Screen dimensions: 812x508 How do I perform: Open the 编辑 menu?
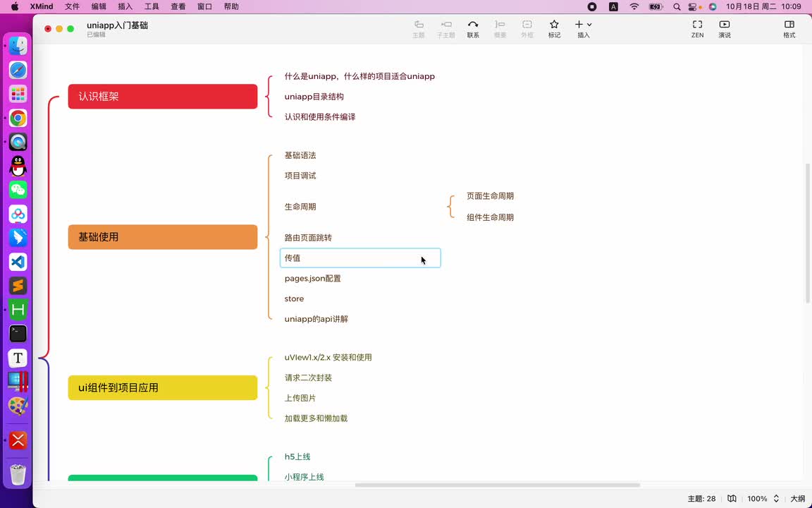click(99, 7)
